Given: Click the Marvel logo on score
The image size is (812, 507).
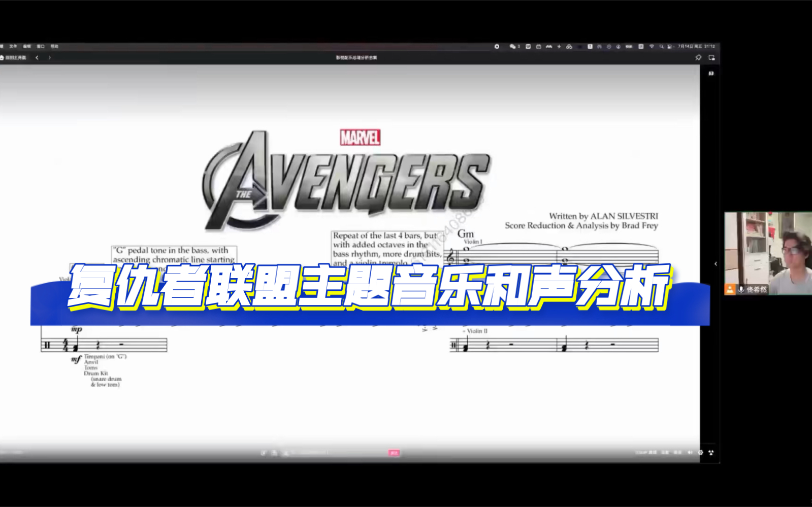Looking at the screenshot, I should point(360,138).
